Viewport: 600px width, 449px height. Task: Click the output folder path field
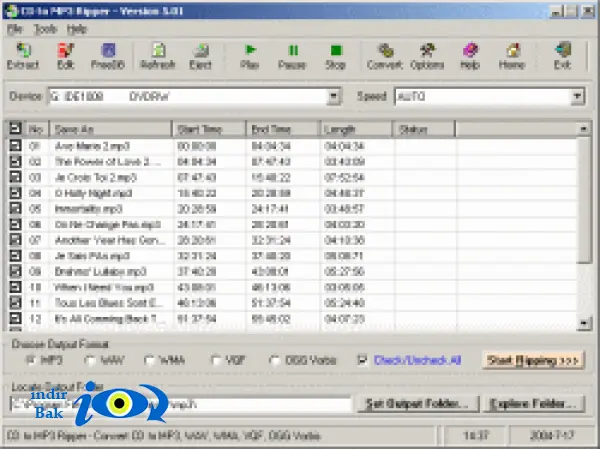181,405
